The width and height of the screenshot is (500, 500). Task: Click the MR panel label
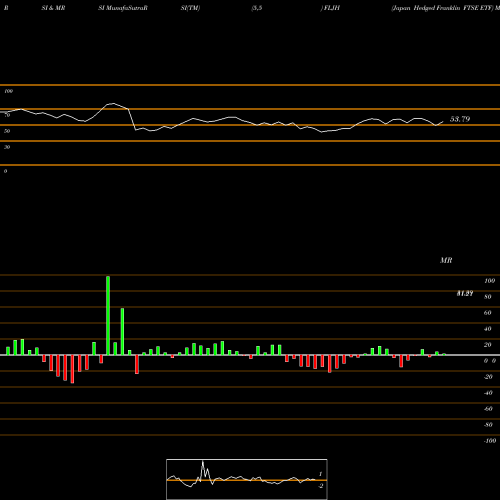tap(446, 260)
